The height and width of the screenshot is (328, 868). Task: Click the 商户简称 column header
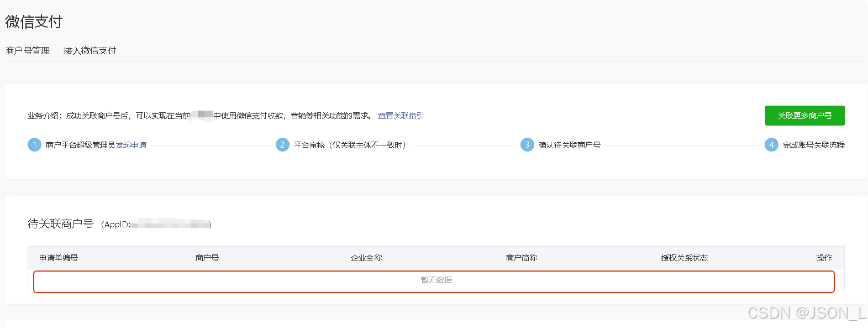[522, 258]
